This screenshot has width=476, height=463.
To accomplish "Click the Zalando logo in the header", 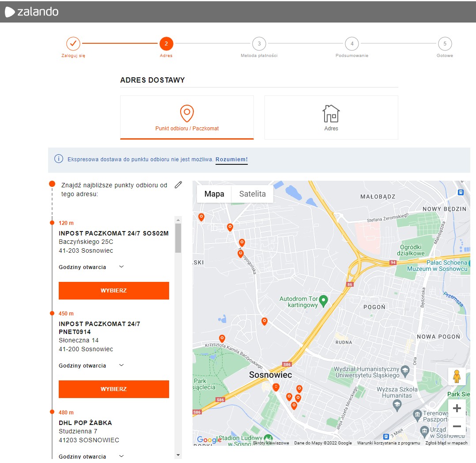I will (31, 11).
